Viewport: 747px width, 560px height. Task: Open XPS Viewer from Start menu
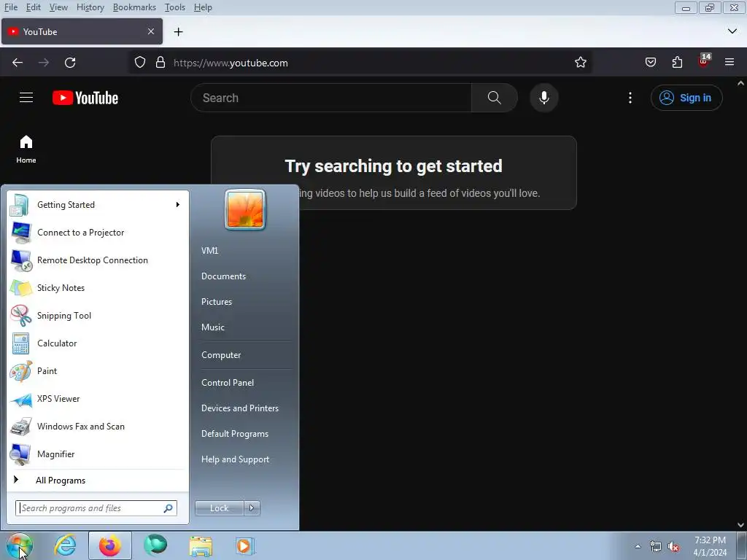point(98,399)
